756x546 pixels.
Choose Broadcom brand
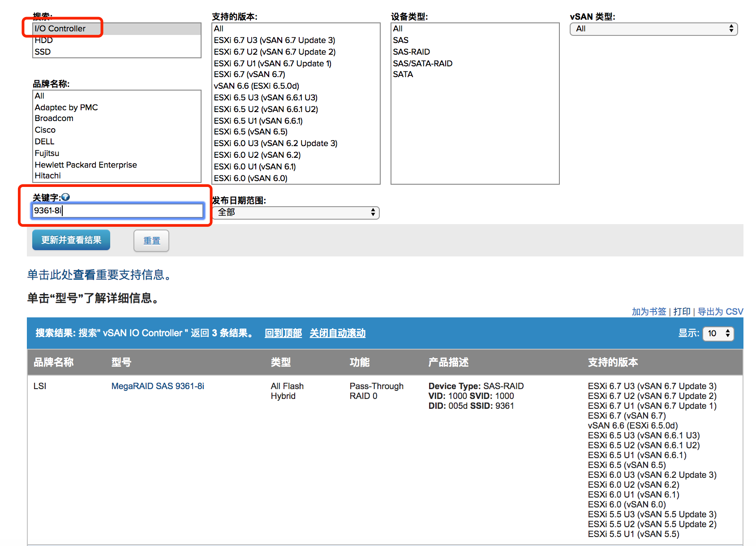[117, 118]
